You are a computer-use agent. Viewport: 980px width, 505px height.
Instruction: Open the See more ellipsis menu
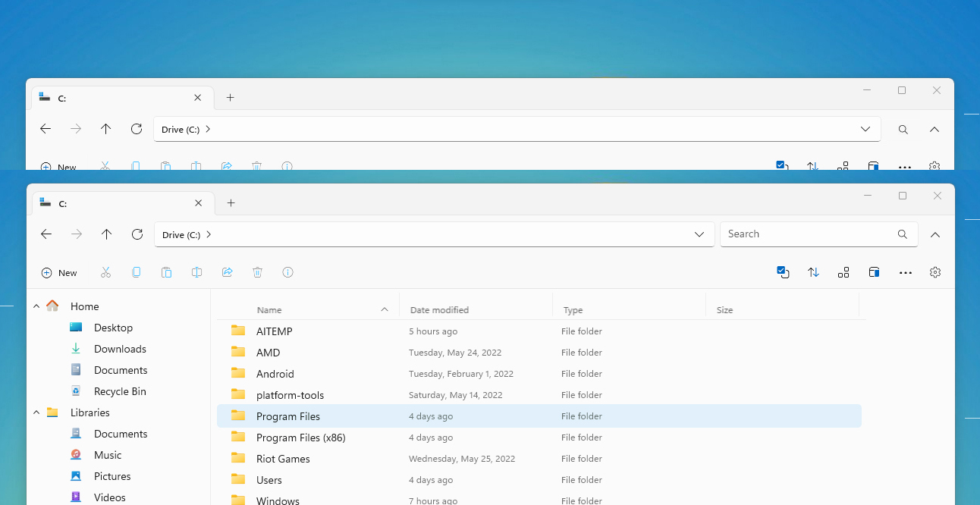pyautogui.click(x=906, y=272)
